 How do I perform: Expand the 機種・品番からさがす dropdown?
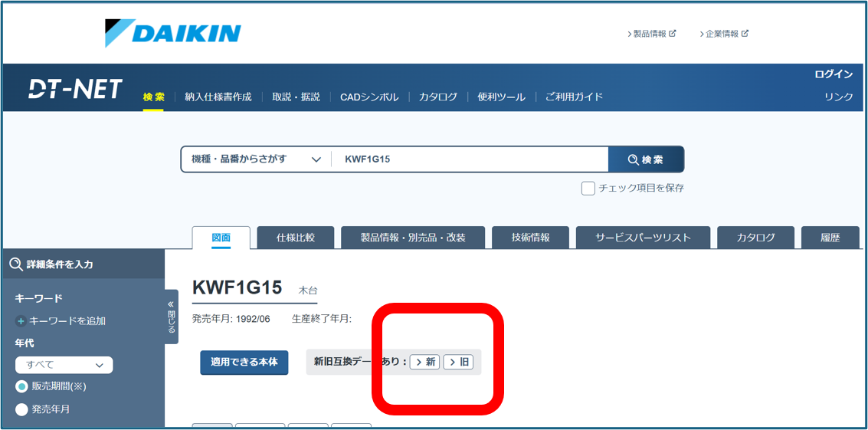coord(257,159)
